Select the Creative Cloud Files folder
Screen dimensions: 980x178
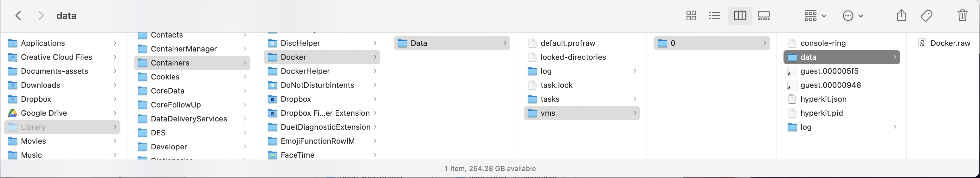(x=62, y=57)
